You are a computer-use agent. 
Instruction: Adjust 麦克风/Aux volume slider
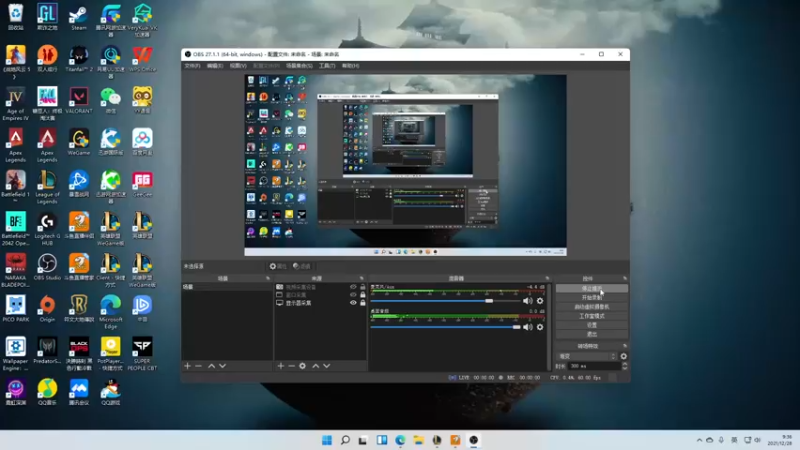point(445,301)
